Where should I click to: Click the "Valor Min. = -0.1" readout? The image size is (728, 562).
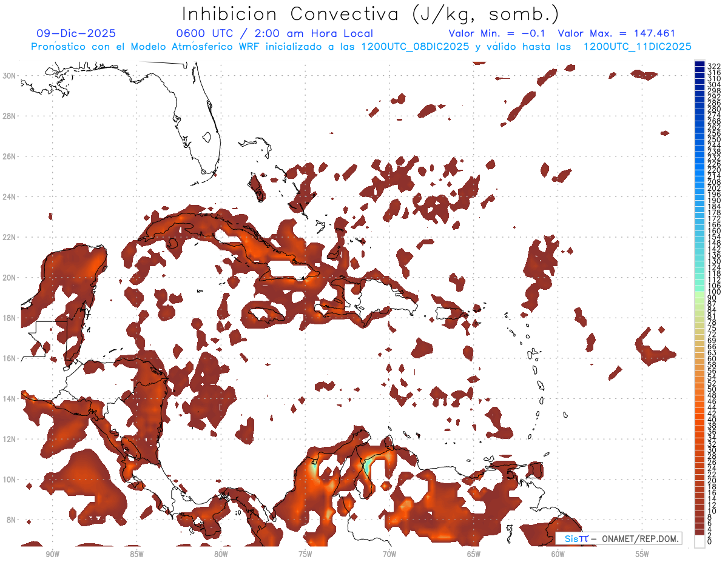coord(497,34)
